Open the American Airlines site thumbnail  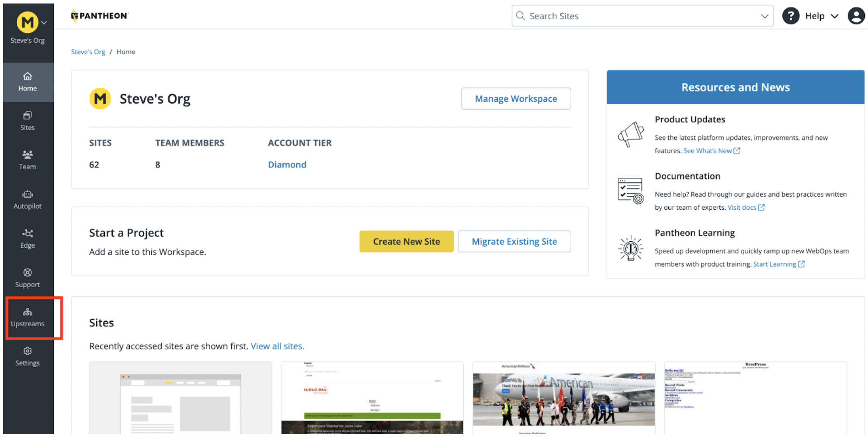pos(563,398)
